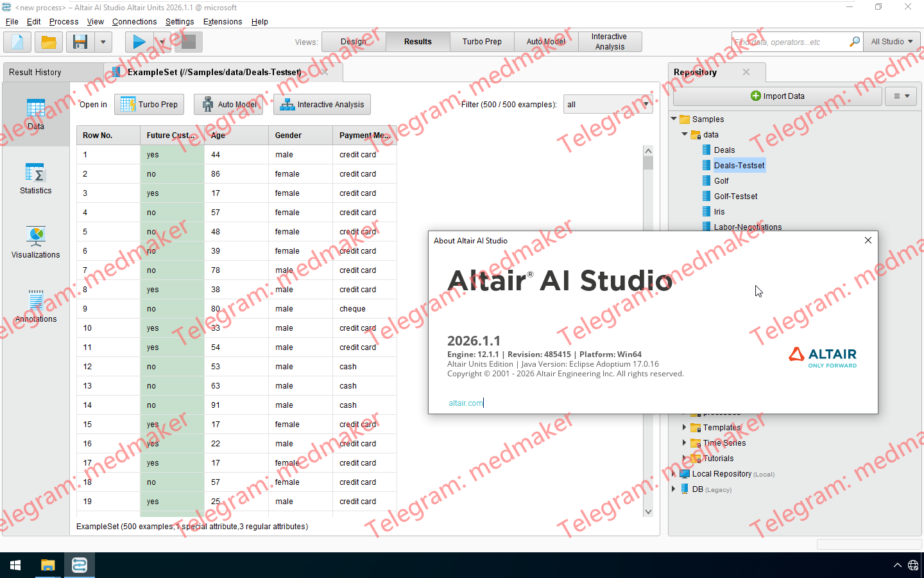
Task: Open the Turbo Prep view
Action: 482,42
